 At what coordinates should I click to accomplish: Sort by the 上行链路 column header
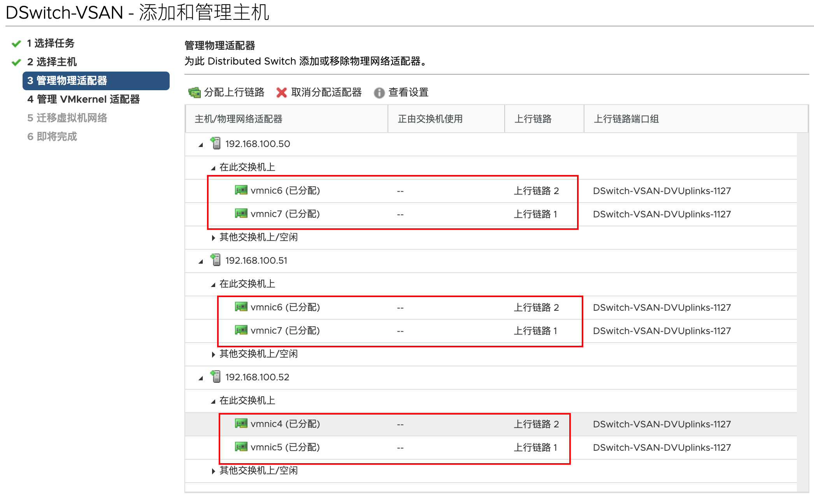point(533,119)
